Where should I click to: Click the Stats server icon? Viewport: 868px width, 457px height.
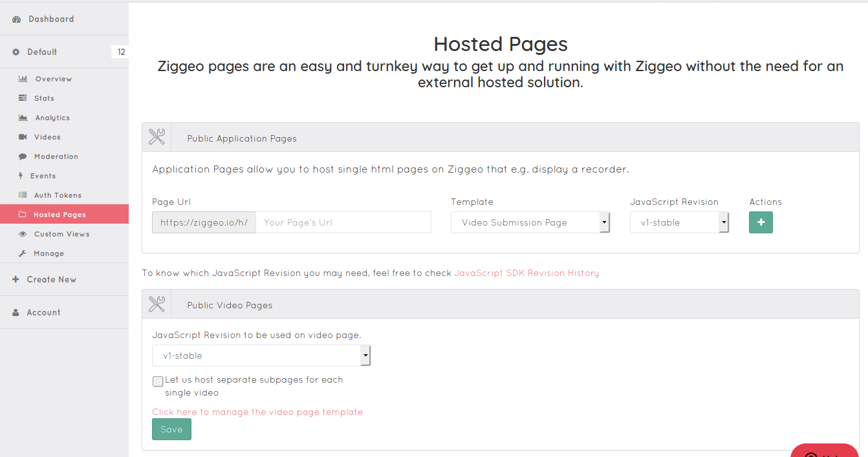pyautogui.click(x=23, y=98)
